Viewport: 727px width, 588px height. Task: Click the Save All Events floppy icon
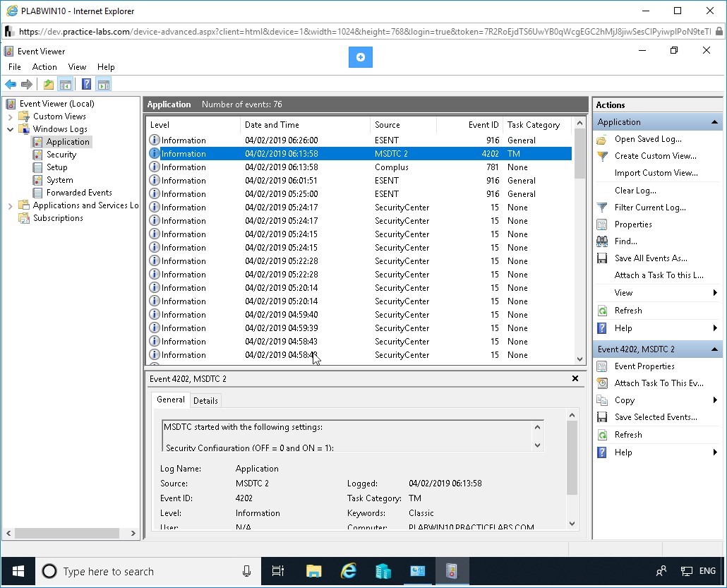[602, 258]
